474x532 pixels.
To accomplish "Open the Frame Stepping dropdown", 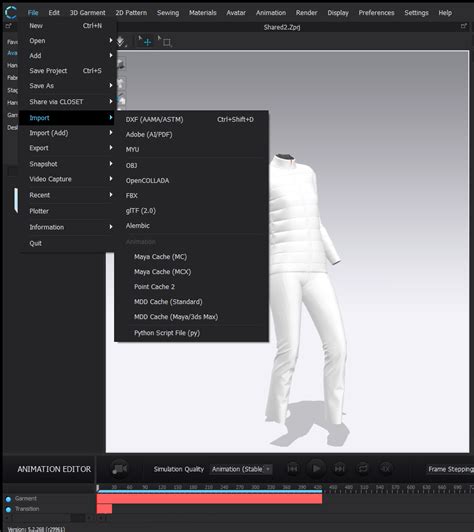I will pos(450,469).
